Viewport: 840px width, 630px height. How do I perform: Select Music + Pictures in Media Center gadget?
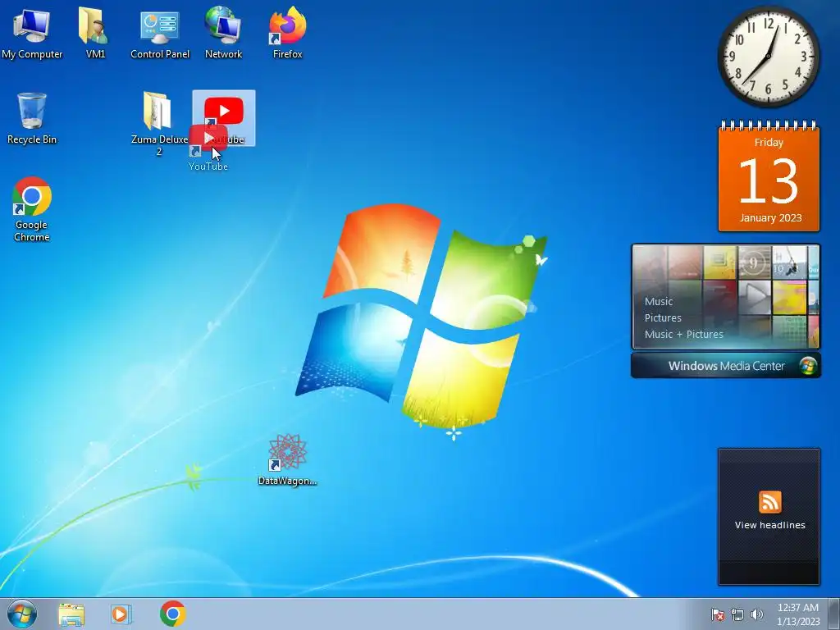click(683, 335)
